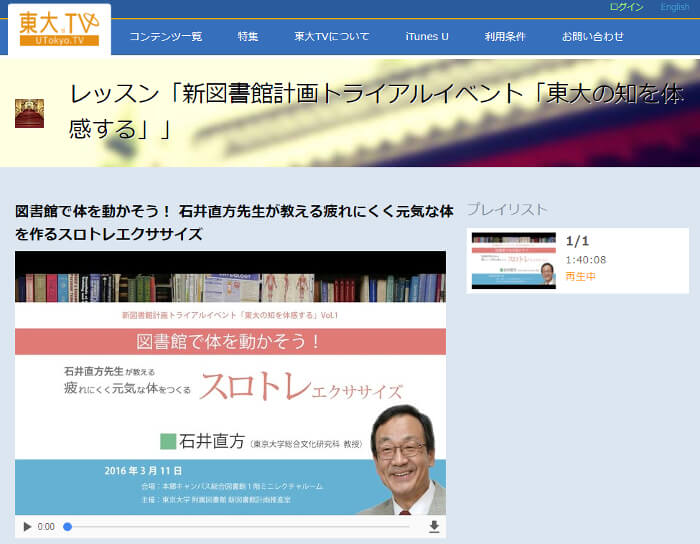Select 利用条件 in the navigation bar
The height and width of the screenshot is (544, 700).
pos(505,37)
